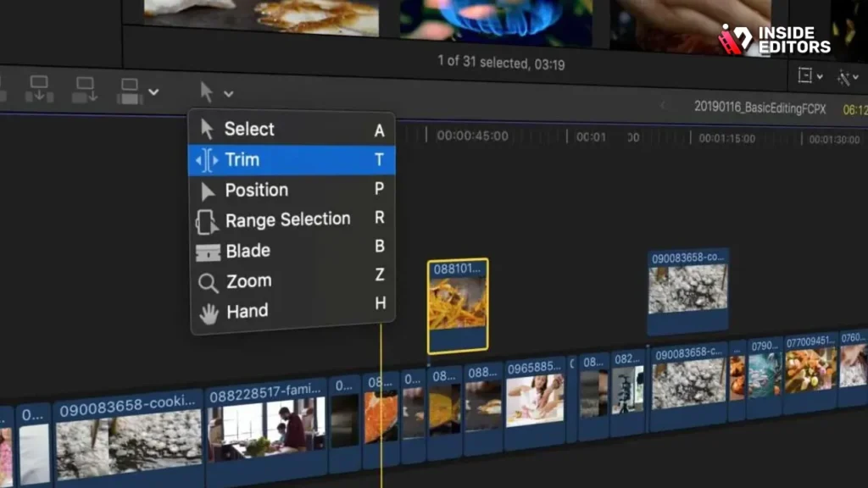
Task: Click the timeline history back arrow
Action: point(663,105)
